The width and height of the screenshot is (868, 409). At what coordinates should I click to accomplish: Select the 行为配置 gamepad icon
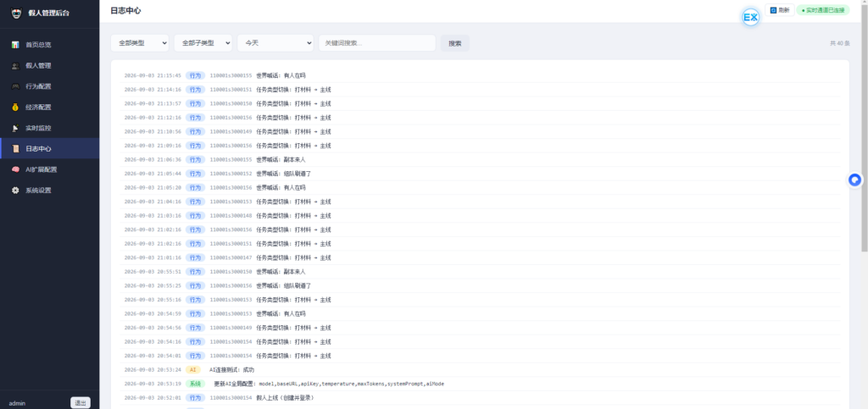(x=15, y=86)
